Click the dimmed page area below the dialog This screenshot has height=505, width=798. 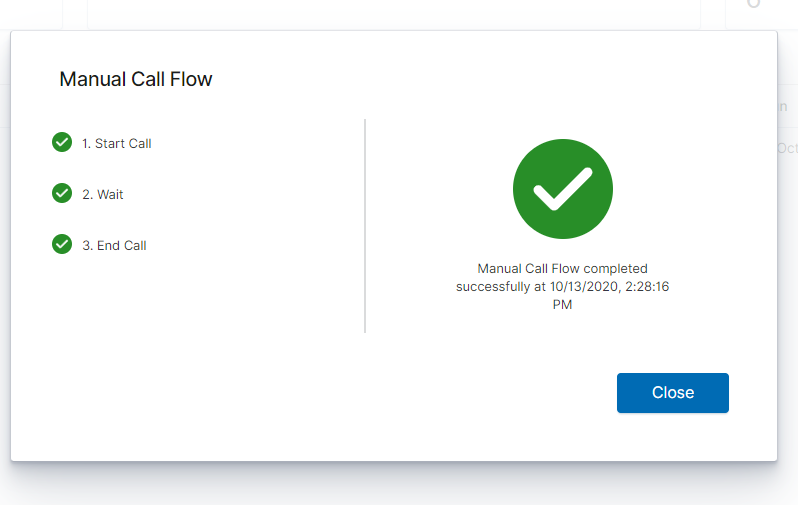399,485
